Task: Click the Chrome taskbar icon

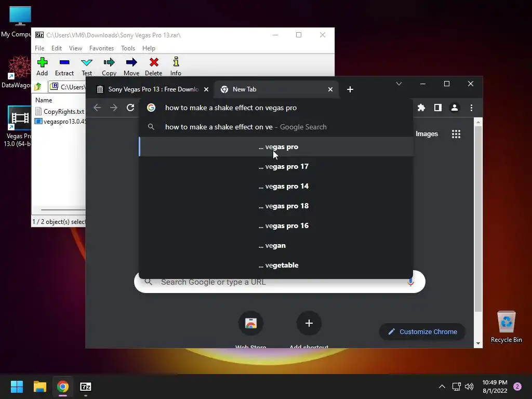Action: point(62,387)
